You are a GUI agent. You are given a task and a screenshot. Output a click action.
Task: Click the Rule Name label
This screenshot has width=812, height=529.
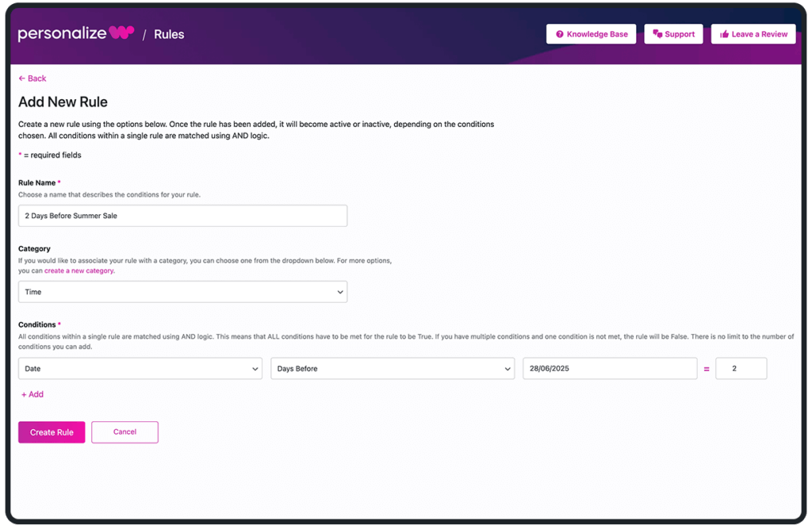point(36,183)
